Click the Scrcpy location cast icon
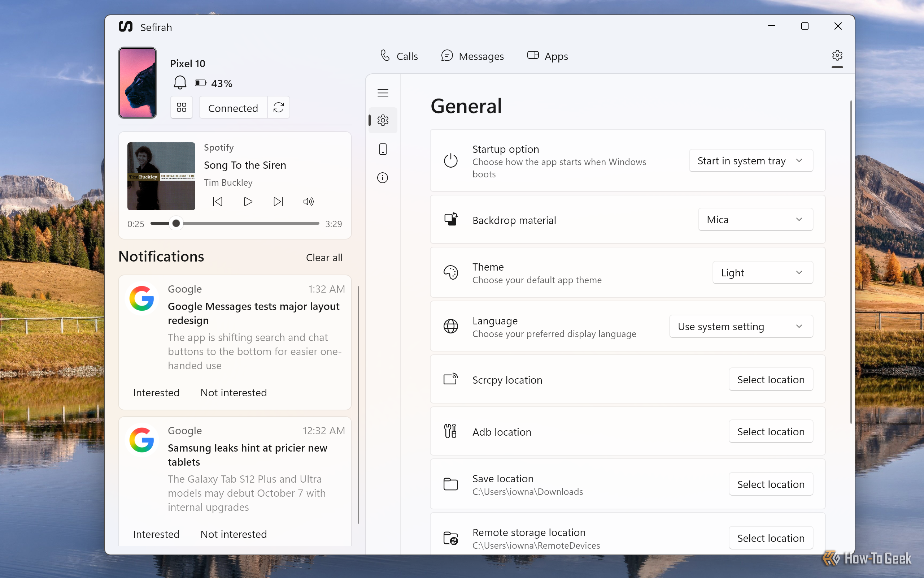Viewport: 924px width, 578px height. (450, 379)
